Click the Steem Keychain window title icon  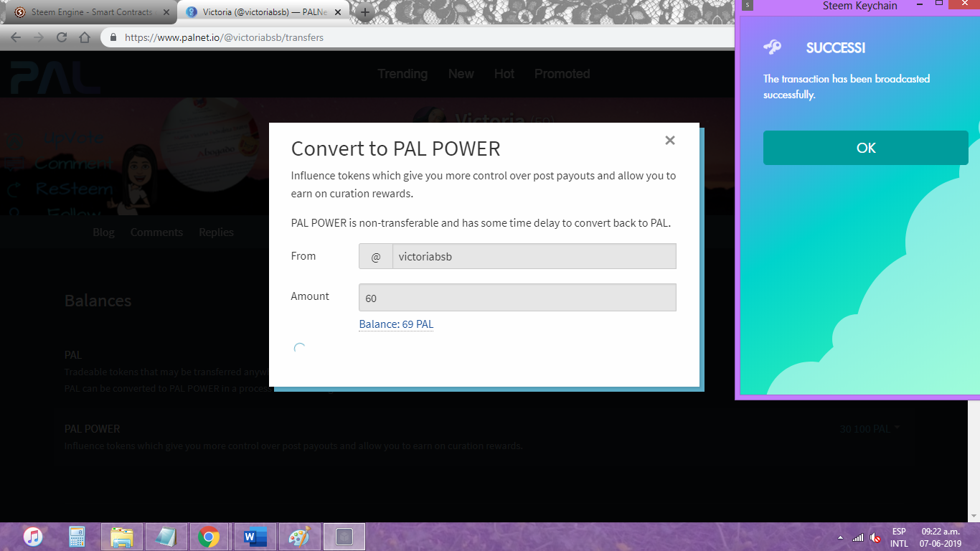747,5
